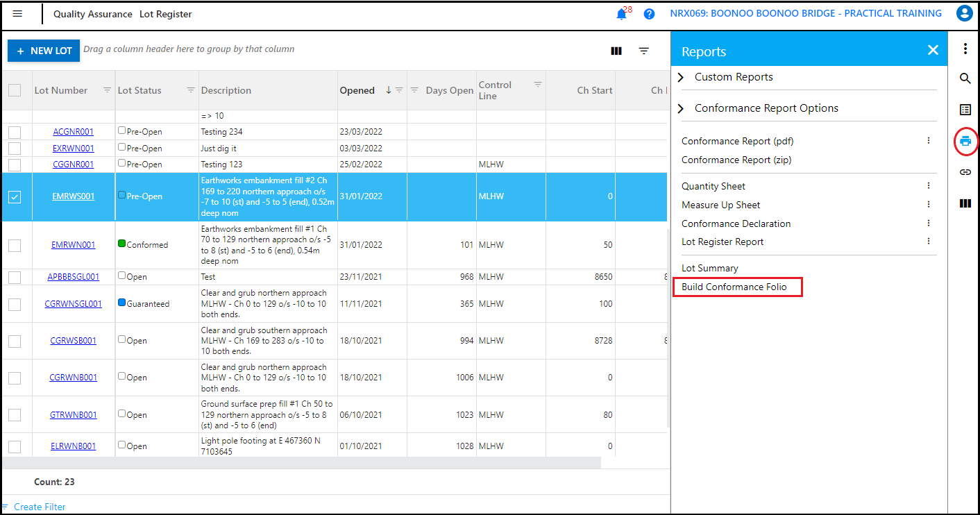Click Conformance Report (pdf)
The width and height of the screenshot is (980, 515).
[737, 141]
